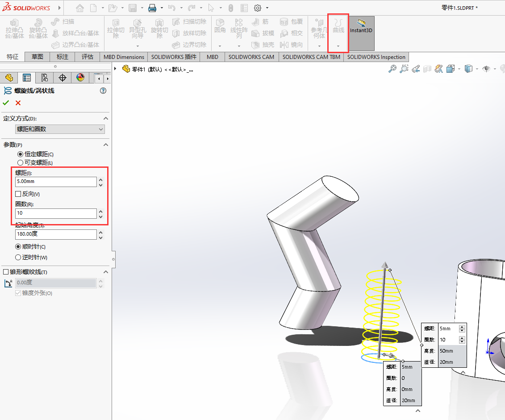Switch to Evaluate (评估) tab
Image resolution: width=505 pixels, height=420 pixels.
[x=87, y=57]
